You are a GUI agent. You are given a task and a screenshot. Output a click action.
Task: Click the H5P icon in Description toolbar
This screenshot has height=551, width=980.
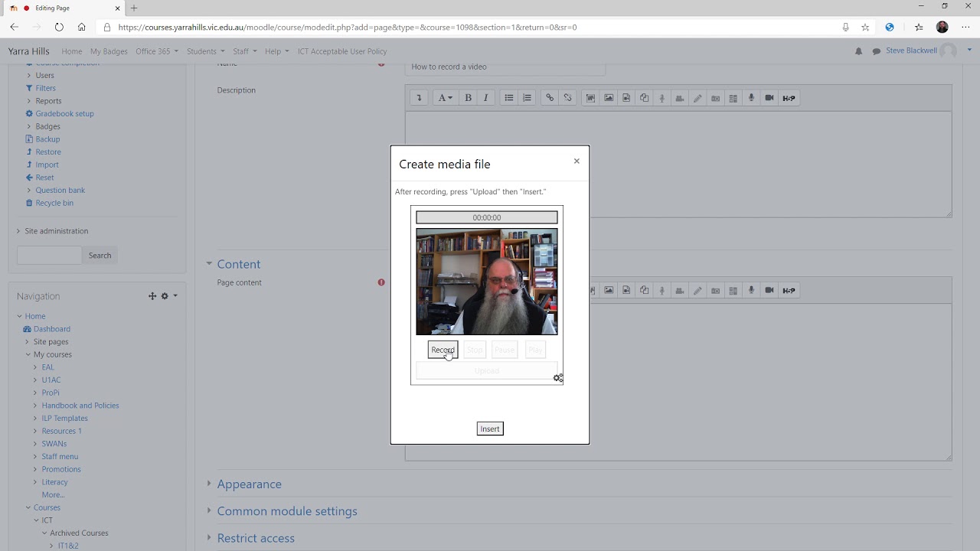pyautogui.click(x=789, y=98)
